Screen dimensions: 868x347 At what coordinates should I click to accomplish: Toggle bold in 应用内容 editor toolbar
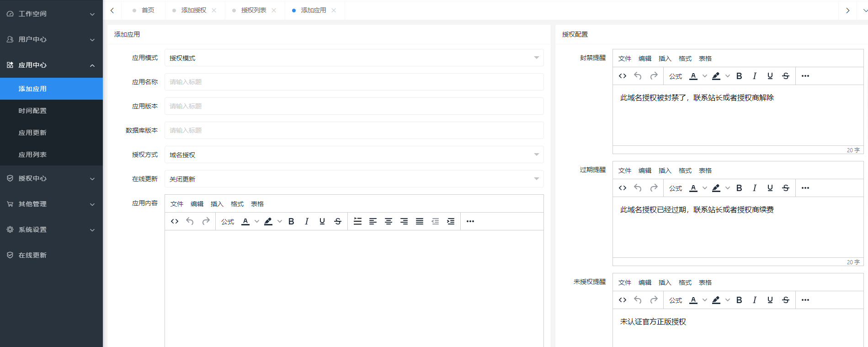tap(291, 221)
